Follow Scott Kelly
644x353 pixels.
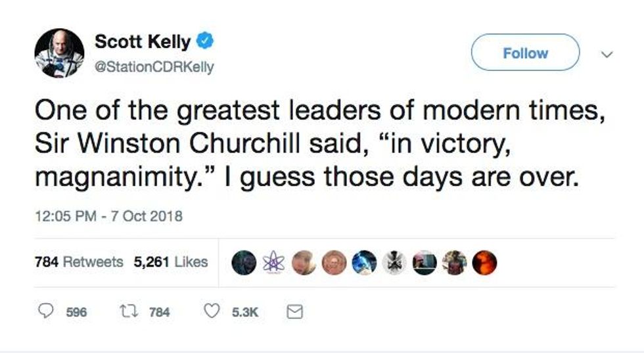point(525,53)
